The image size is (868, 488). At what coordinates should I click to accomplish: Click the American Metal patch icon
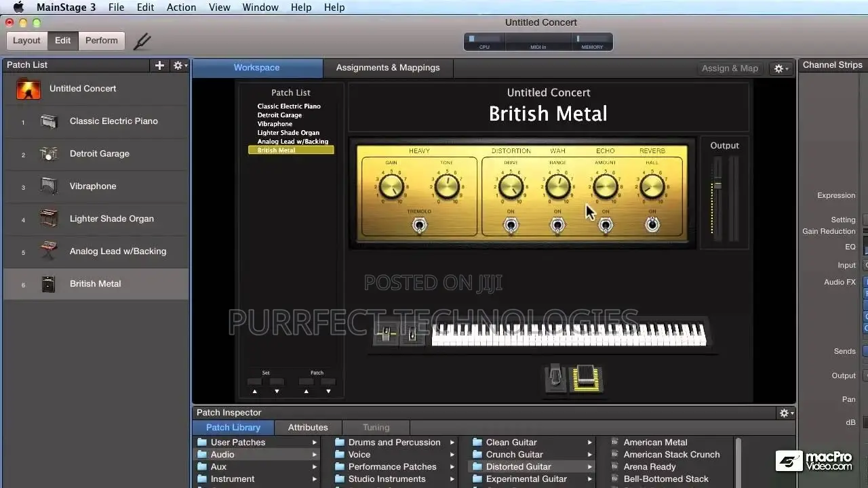point(615,443)
